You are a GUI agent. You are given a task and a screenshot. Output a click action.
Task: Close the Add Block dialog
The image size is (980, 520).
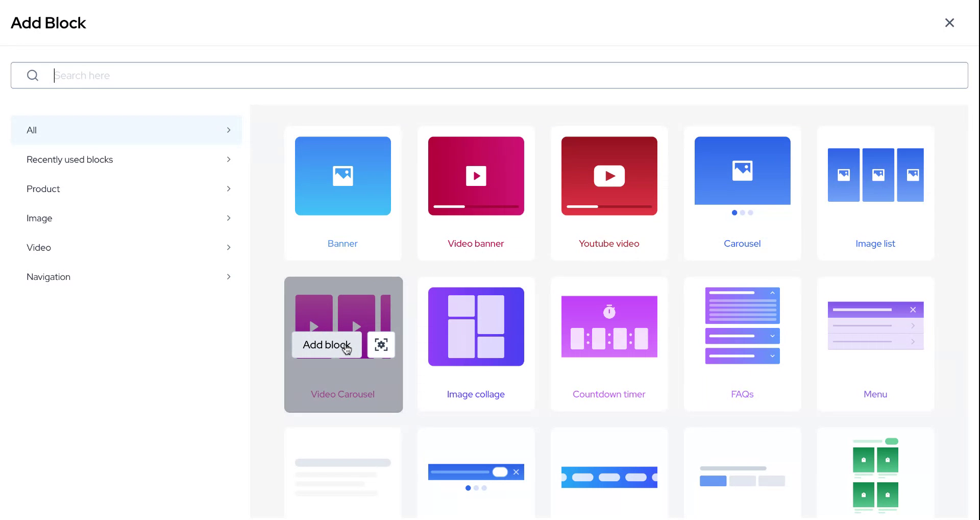point(949,23)
